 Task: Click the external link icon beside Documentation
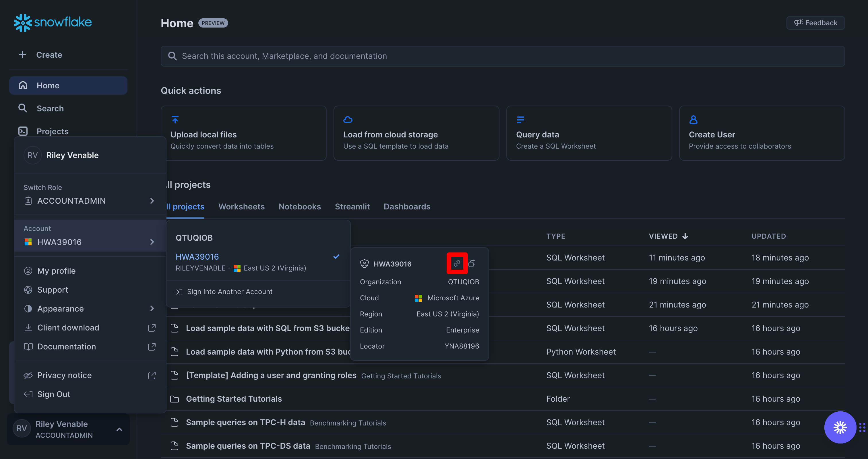[152, 346]
